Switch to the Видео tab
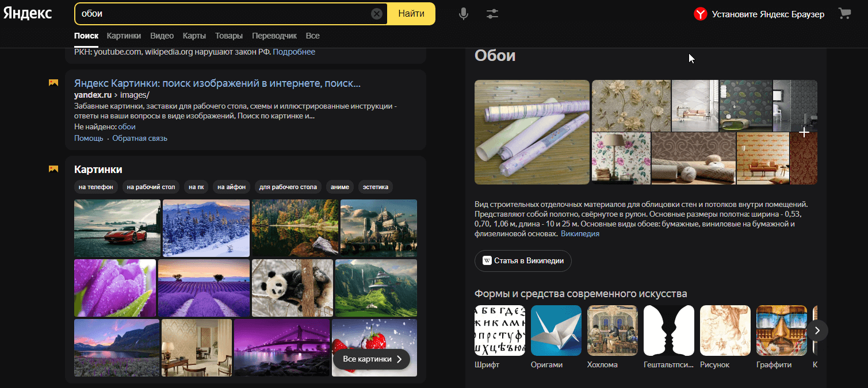This screenshot has width=868, height=388. 162,36
